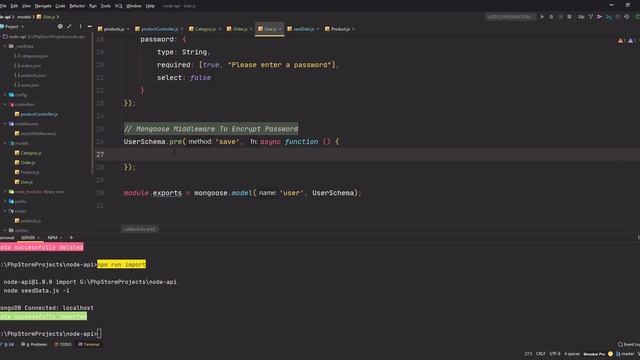The height and width of the screenshot is (360, 640).
Task: Click the expand-all arrows icon in Project panel
Action: [x=69, y=27]
